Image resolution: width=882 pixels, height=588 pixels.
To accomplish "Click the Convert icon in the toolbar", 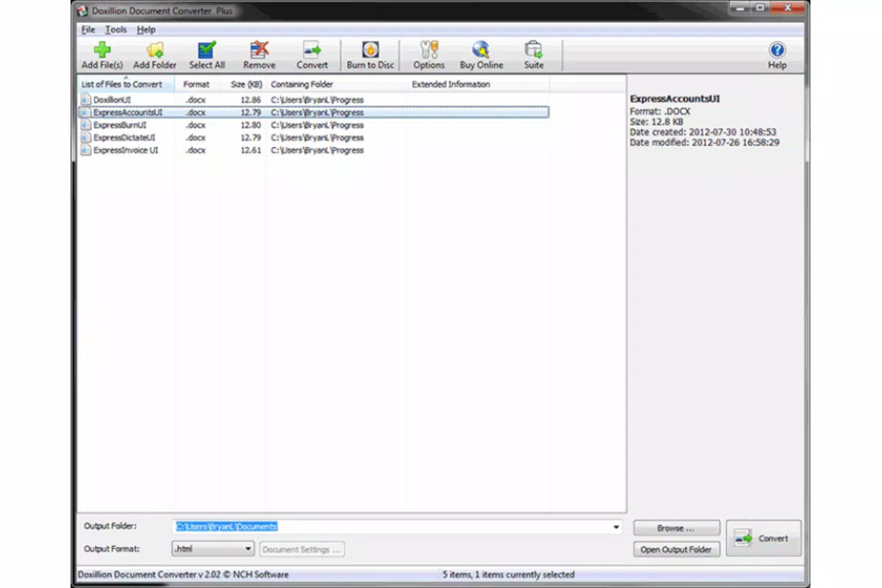I will [312, 55].
